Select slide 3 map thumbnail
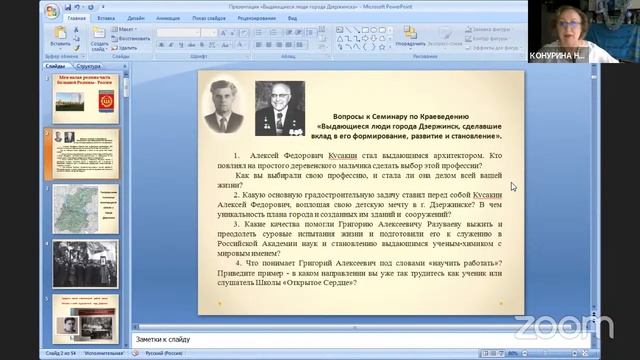 coord(85,209)
